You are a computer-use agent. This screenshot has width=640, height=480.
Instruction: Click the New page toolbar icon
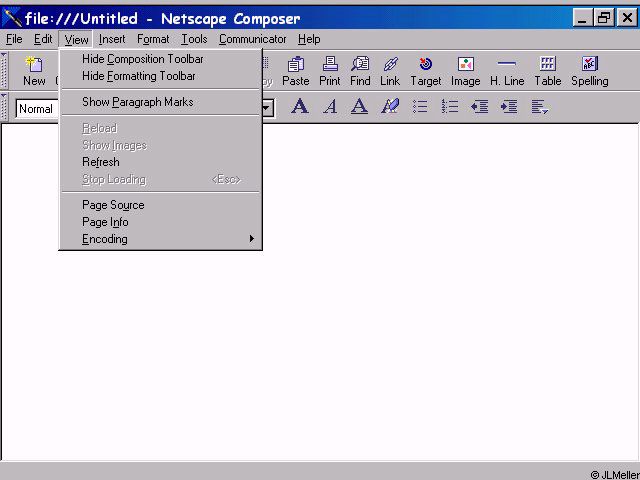(x=34, y=71)
